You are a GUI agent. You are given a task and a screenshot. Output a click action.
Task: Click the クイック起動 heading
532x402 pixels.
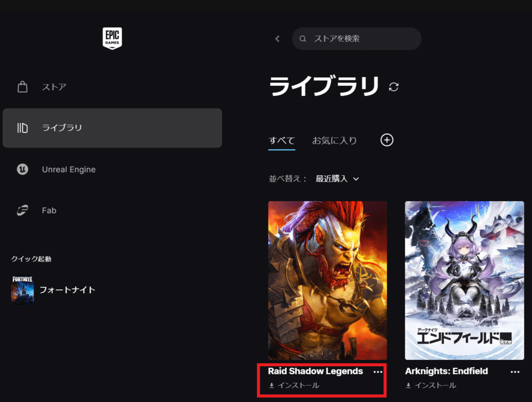(31, 259)
